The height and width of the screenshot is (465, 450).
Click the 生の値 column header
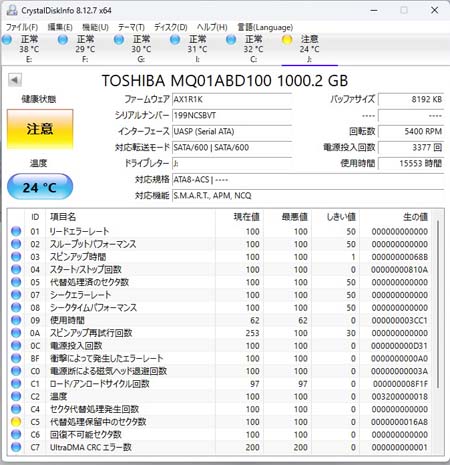tap(415, 217)
